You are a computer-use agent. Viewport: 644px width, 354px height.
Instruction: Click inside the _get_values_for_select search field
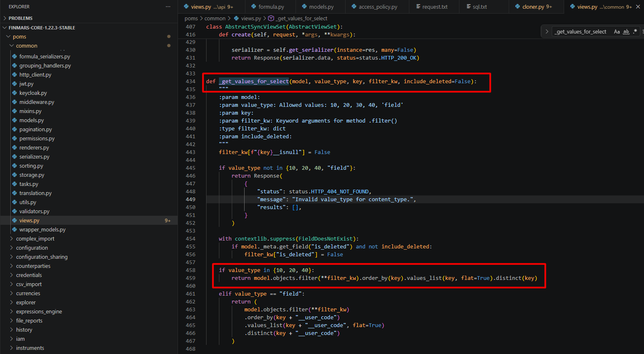point(581,31)
